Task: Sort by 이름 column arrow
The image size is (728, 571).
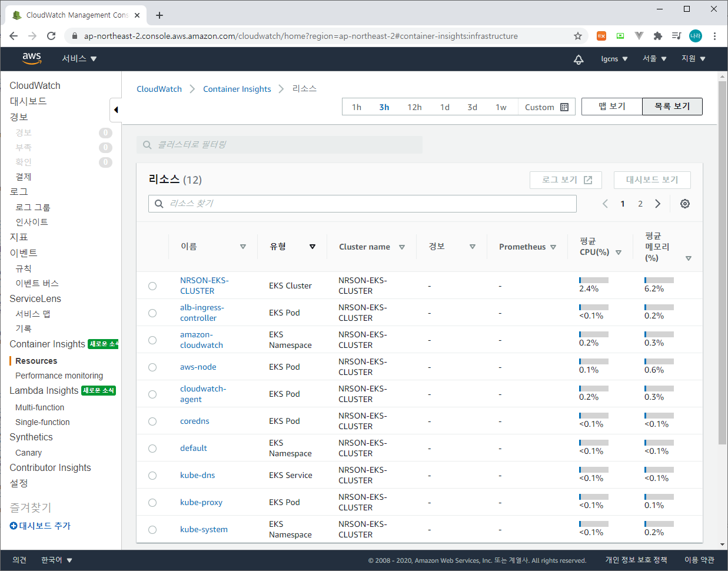Action: 243,247
